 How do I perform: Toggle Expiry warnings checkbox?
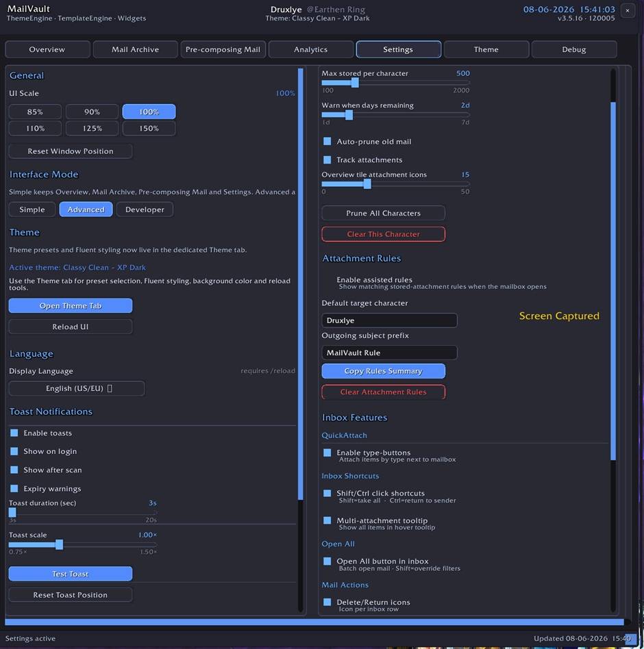14,488
